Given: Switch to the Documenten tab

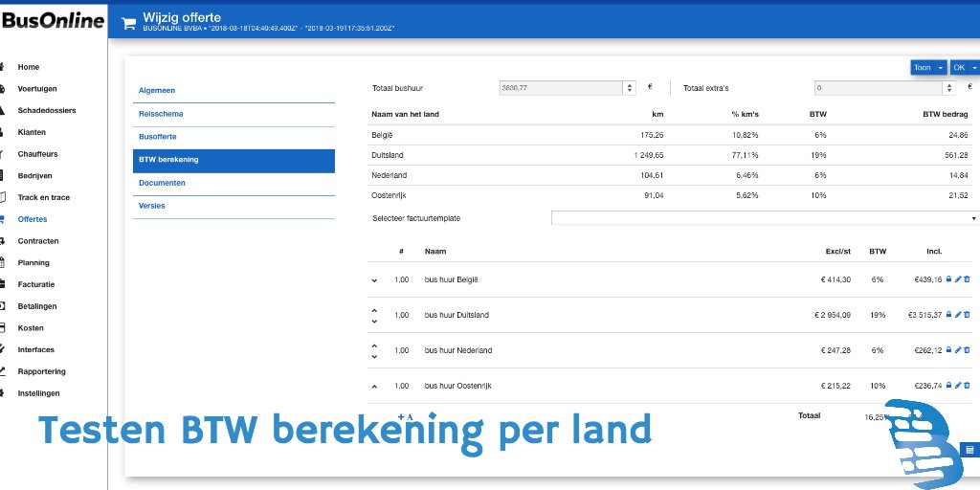Looking at the screenshot, I should tap(234, 183).
